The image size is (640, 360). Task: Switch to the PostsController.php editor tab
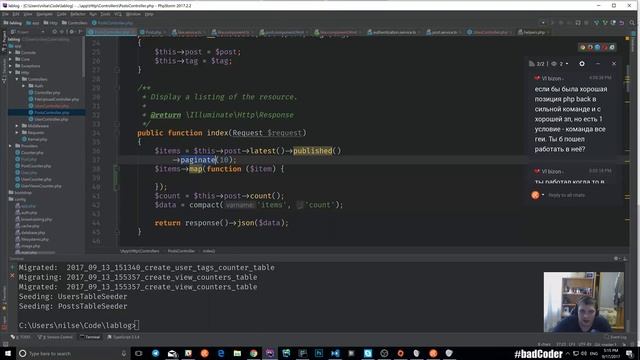(x=111, y=32)
